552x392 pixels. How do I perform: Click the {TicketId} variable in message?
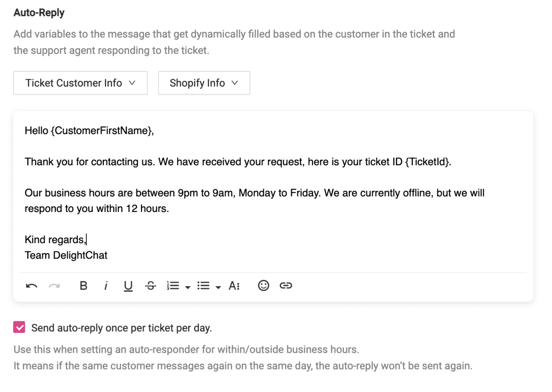(427, 162)
